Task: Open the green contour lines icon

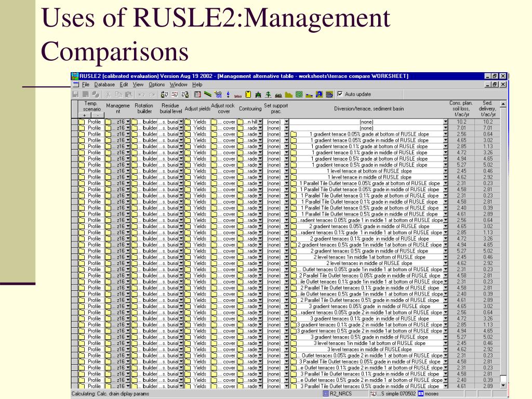Action: 299,95
